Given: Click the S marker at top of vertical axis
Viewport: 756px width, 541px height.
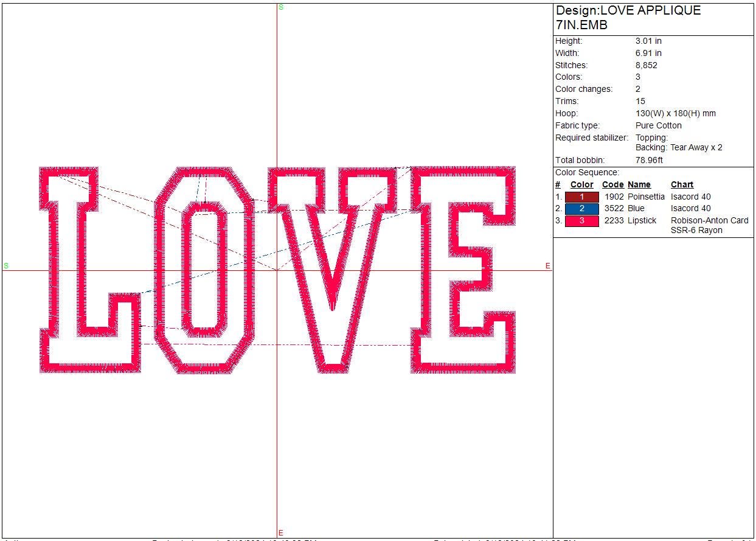Looking at the screenshot, I should pos(281,7).
